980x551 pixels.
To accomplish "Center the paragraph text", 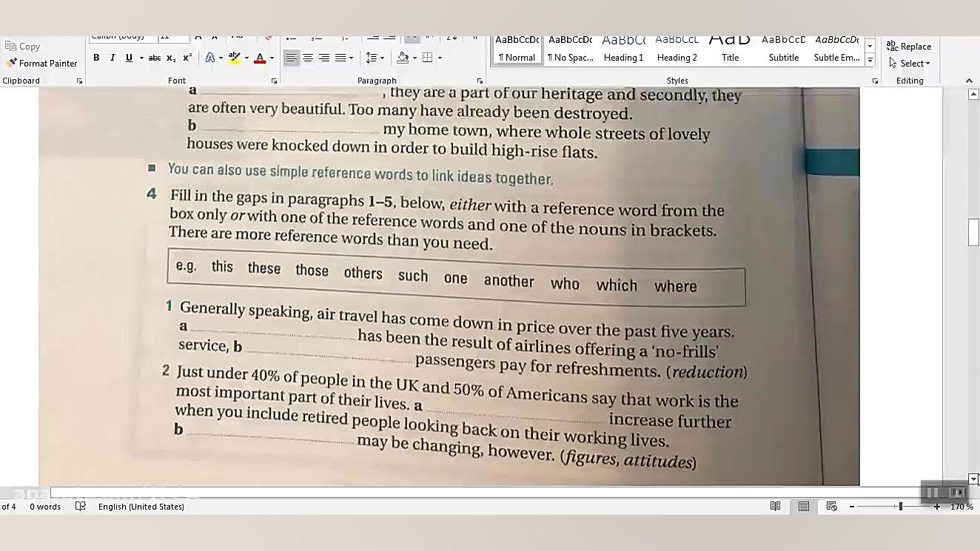I will (x=308, y=58).
